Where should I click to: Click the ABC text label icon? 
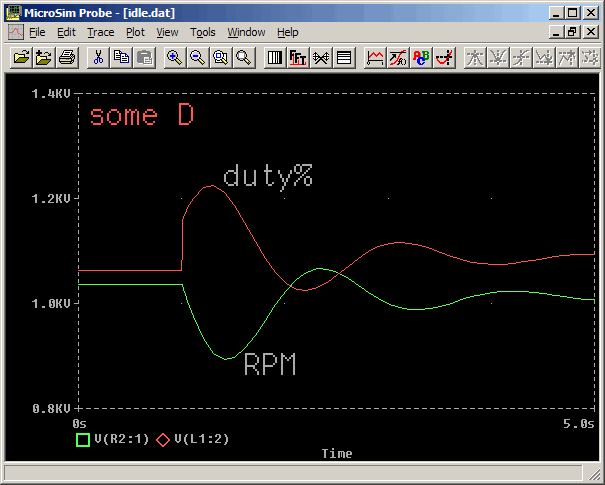pyautogui.click(x=421, y=57)
